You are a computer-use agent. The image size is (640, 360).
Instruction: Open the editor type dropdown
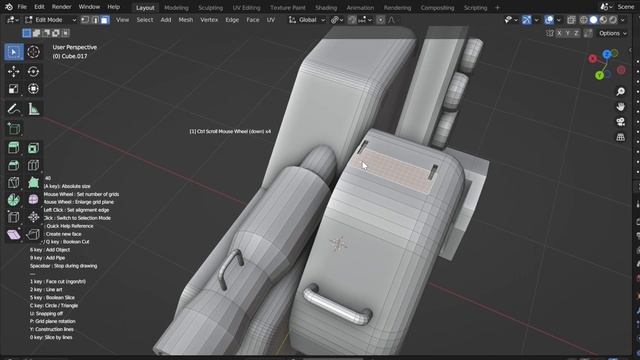tap(13, 20)
